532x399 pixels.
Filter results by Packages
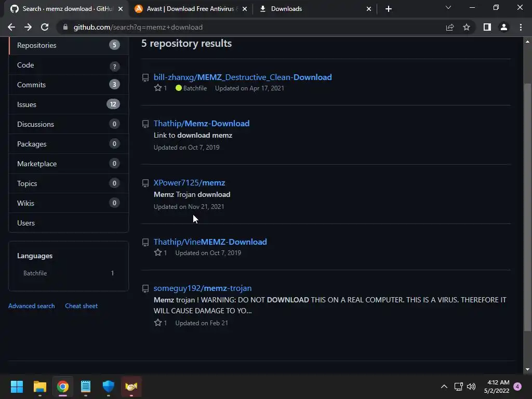69,144
